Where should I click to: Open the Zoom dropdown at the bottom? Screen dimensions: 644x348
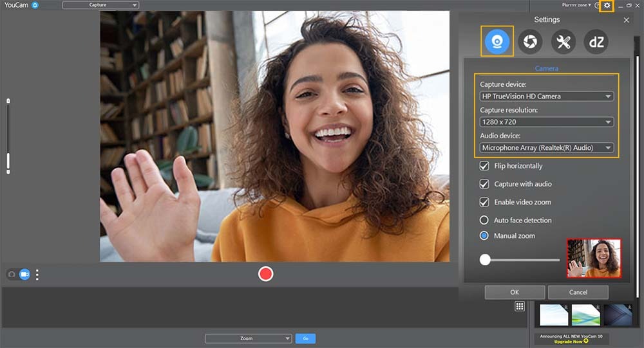249,338
